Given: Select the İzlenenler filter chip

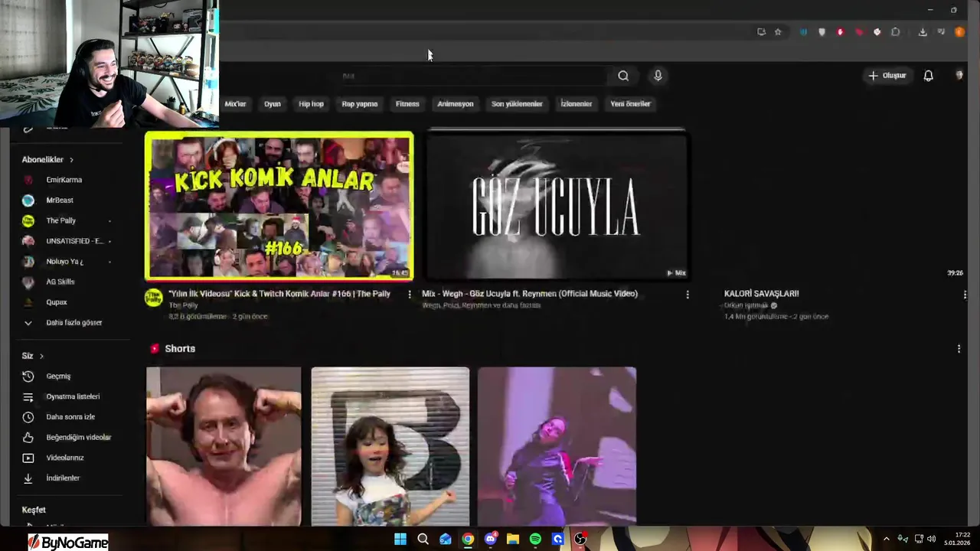Looking at the screenshot, I should [x=577, y=104].
